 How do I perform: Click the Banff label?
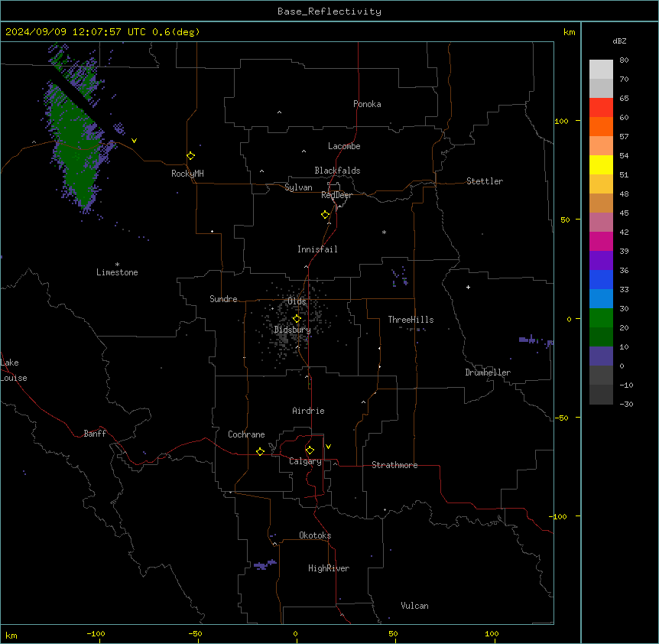95,434
